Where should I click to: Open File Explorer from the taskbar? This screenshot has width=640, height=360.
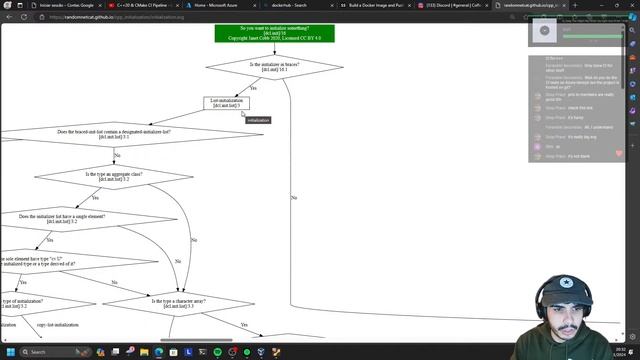tap(144, 352)
